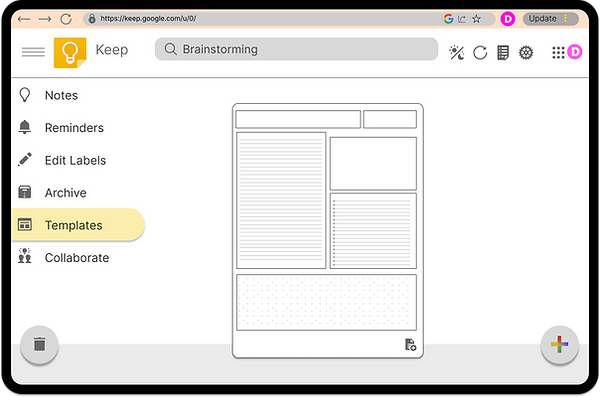The image size is (600, 397).
Task: Open the Google apps grid
Action: click(x=558, y=52)
